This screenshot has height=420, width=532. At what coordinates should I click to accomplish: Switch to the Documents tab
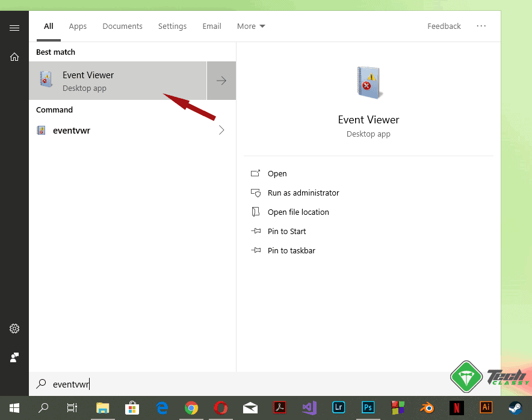[122, 26]
